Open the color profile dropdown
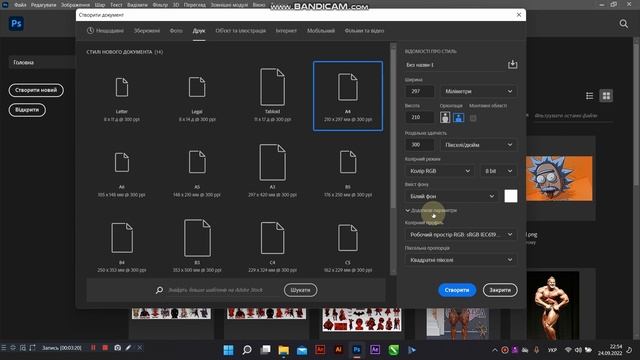The image size is (640, 360). (461, 235)
